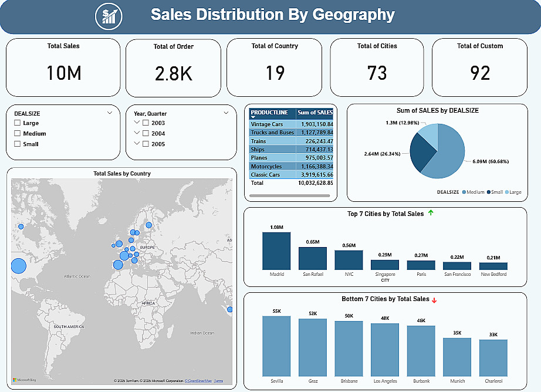Select the Madrid bar in Top 7 Cities
This screenshot has height=392, width=541.
pos(276,251)
